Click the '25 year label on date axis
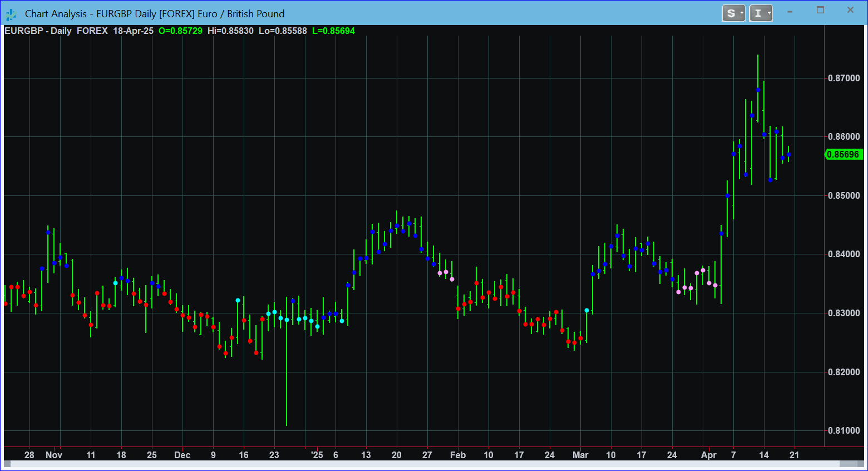868x471 pixels. [x=317, y=455]
